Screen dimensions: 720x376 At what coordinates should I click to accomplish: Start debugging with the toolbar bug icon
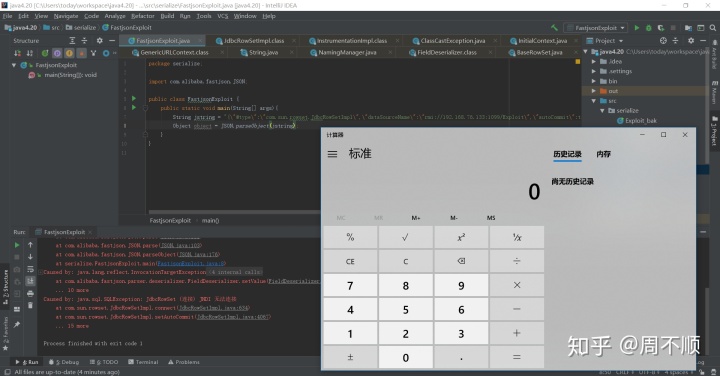(649, 28)
